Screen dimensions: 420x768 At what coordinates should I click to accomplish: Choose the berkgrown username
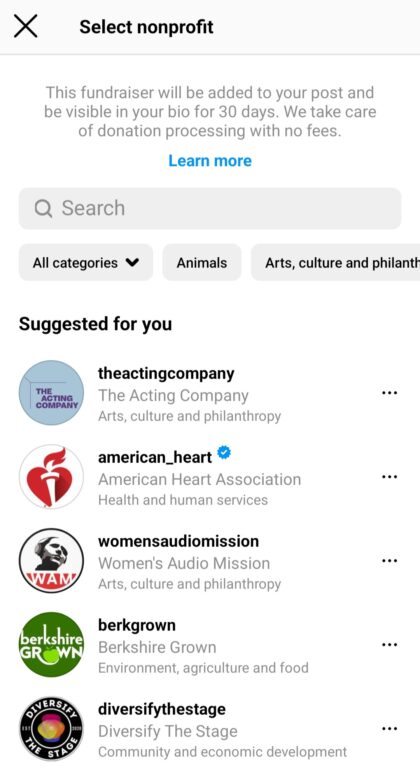137,625
